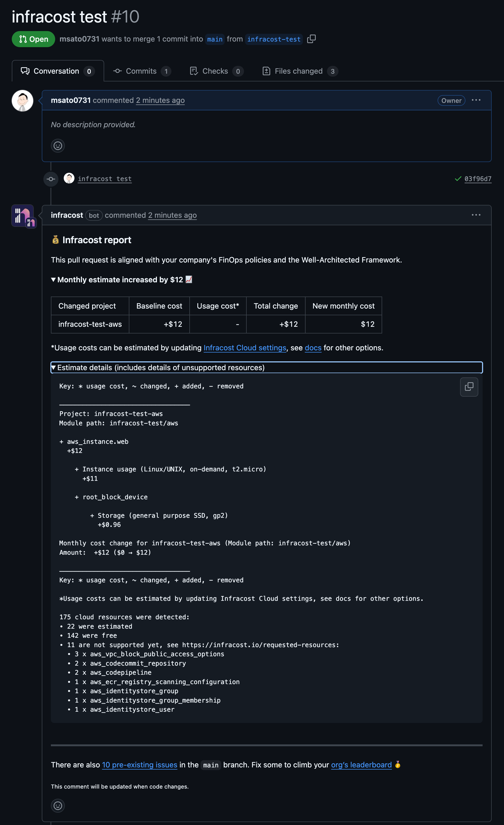This screenshot has width=504, height=825.
Task: Switch to the Checks tab
Action: click(216, 71)
